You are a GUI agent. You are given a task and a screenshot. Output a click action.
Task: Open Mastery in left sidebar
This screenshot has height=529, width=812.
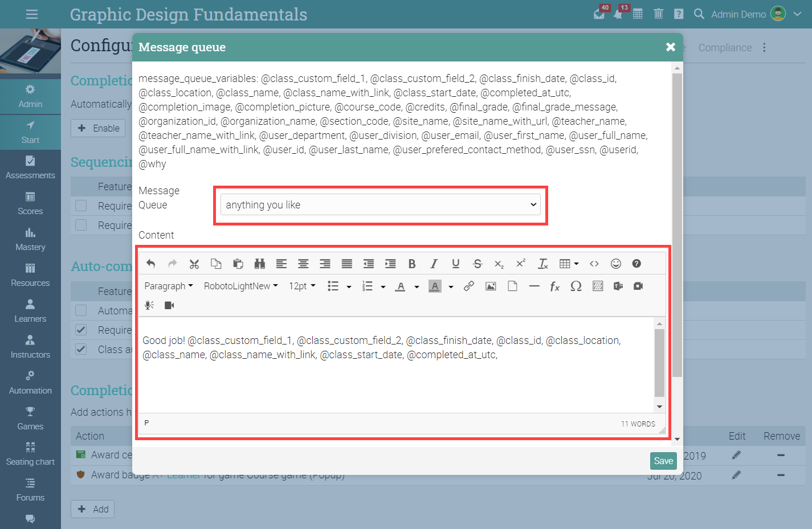pyautogui.click(x=30, y=239)
